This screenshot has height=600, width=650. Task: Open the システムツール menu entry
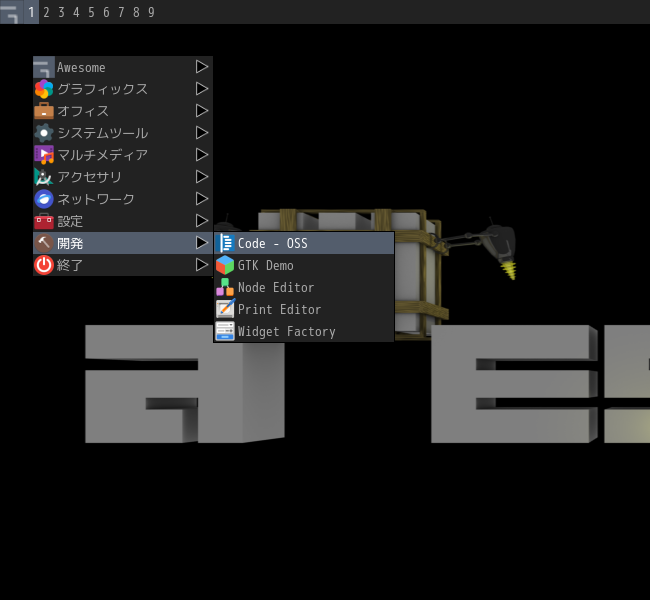click(123, 133)
